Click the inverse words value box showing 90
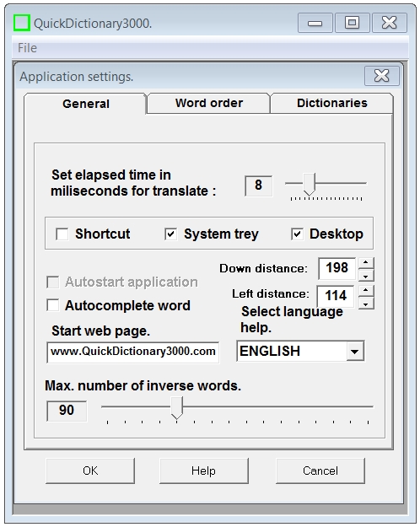 pyautogui.click(x=67, y=411)
